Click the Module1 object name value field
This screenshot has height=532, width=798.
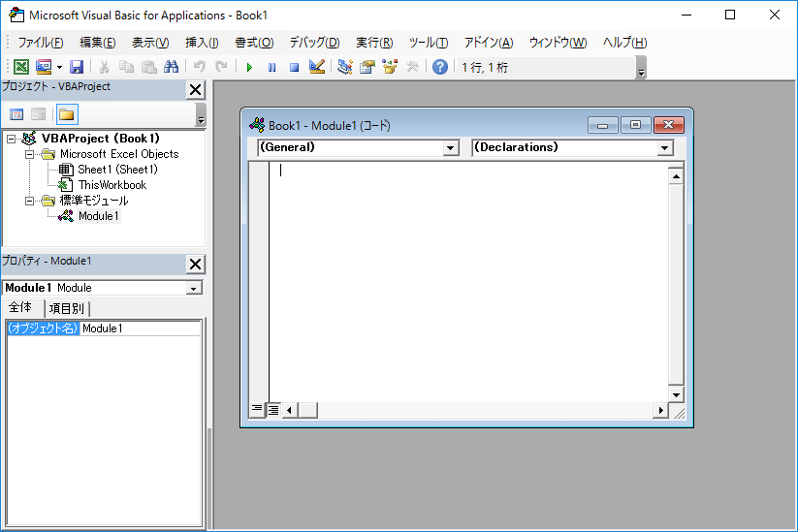[x=141, y=329]
